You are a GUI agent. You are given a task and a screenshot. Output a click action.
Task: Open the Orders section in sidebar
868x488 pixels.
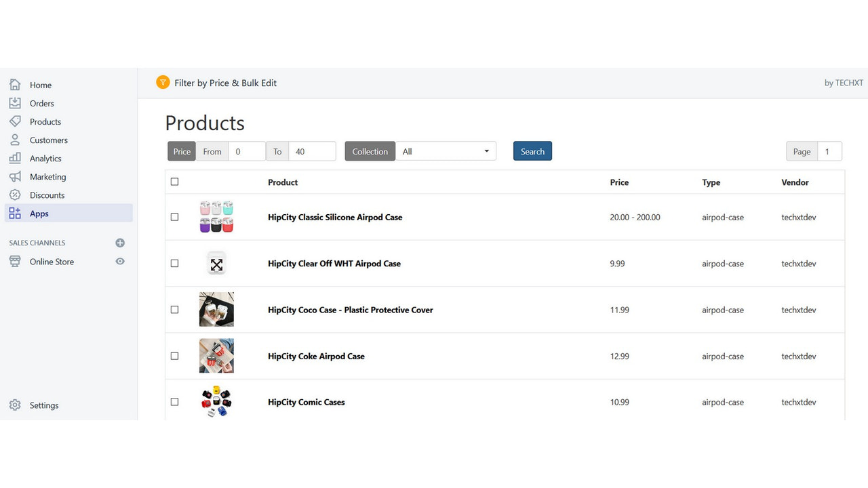(x=42, y=103)
